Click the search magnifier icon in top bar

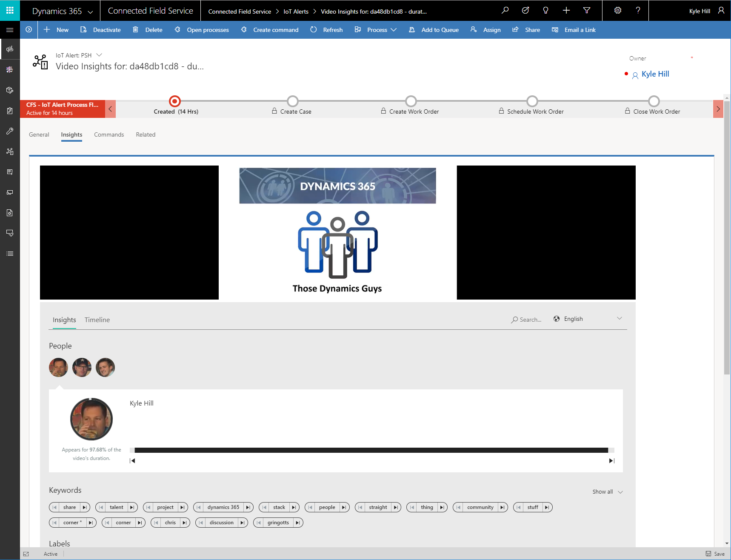(505, 11)
